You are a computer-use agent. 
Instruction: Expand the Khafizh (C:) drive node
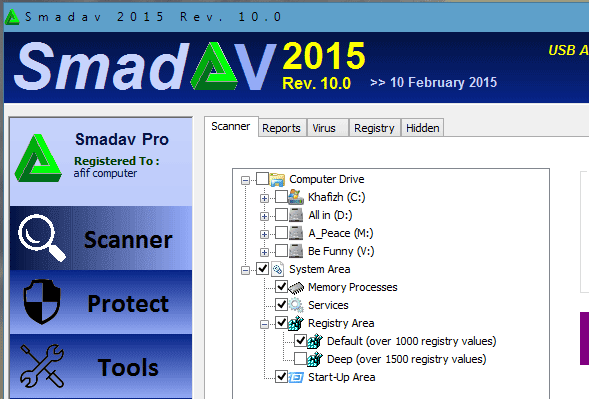[x=264, y=198]
